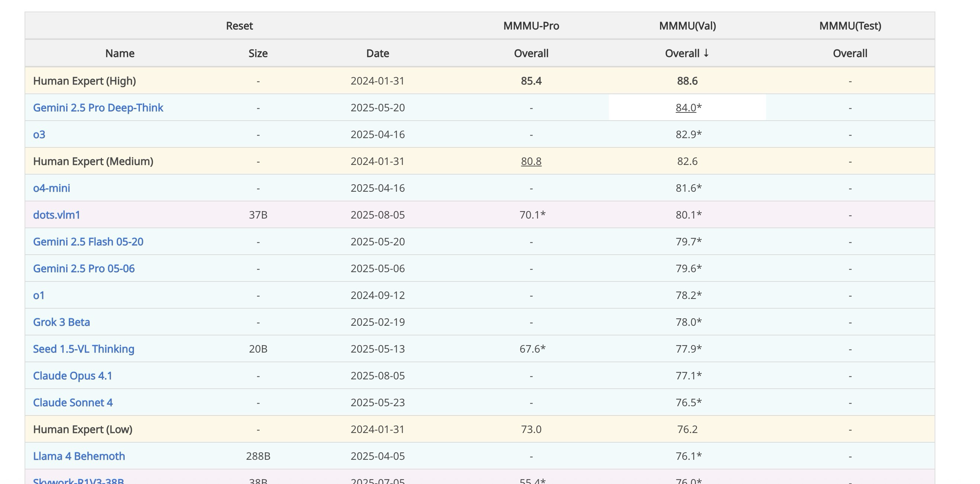Click the Reset header button
This screenshot has width=980, height=484.
point(239,26)
